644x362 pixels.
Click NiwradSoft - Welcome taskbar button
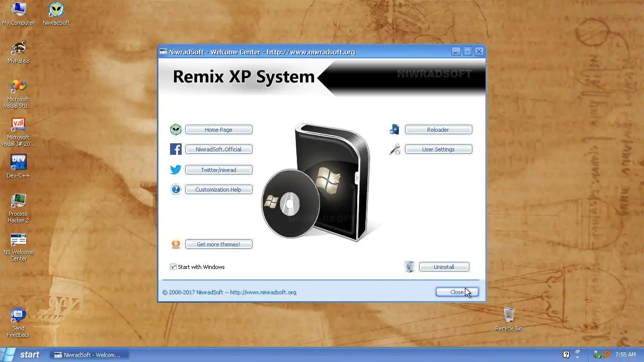(x=90, y=355)
